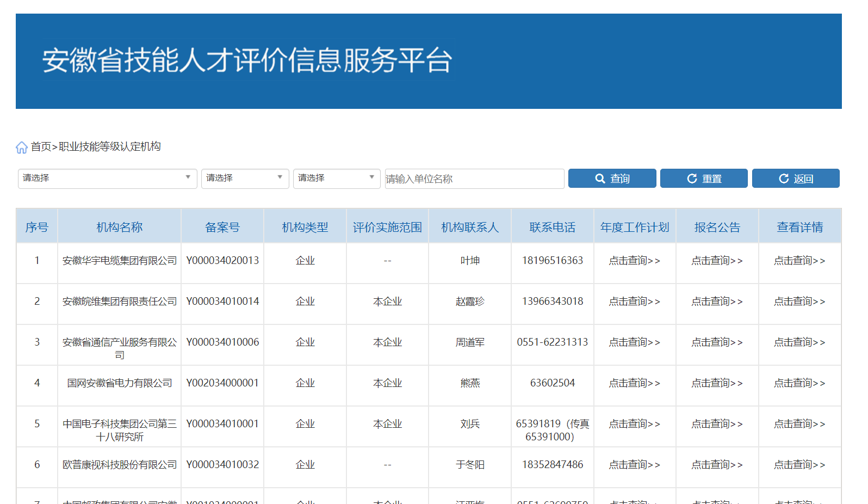Open 年度工作计划 for 安徽华宇电缆集团

tap(634, 261)
